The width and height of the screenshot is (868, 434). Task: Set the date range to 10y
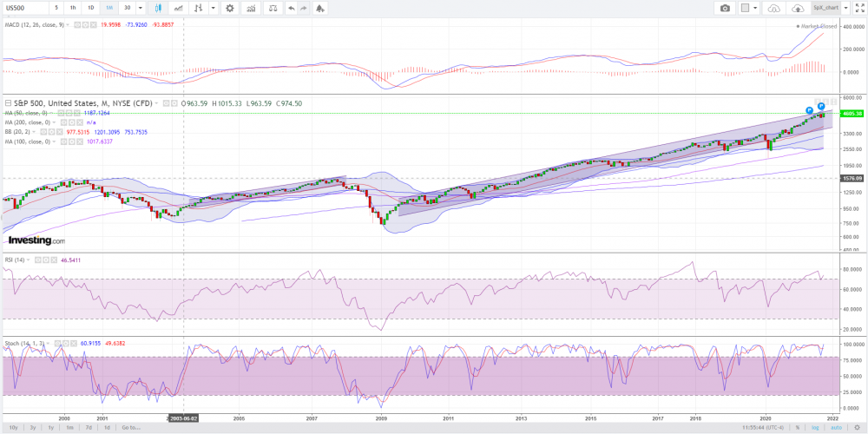coord(12,427)
